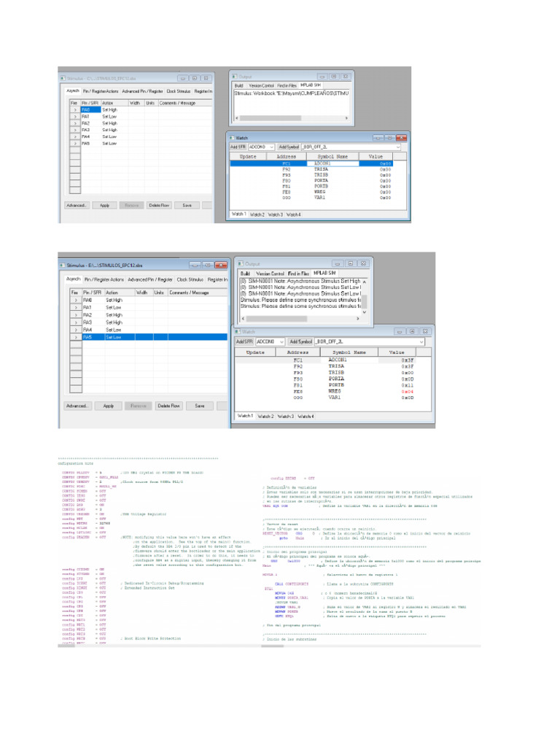The height and width of the screenshot is (747, 560).
Task: Open Find in Files tab in lower Output window
Action: [298, 274]
